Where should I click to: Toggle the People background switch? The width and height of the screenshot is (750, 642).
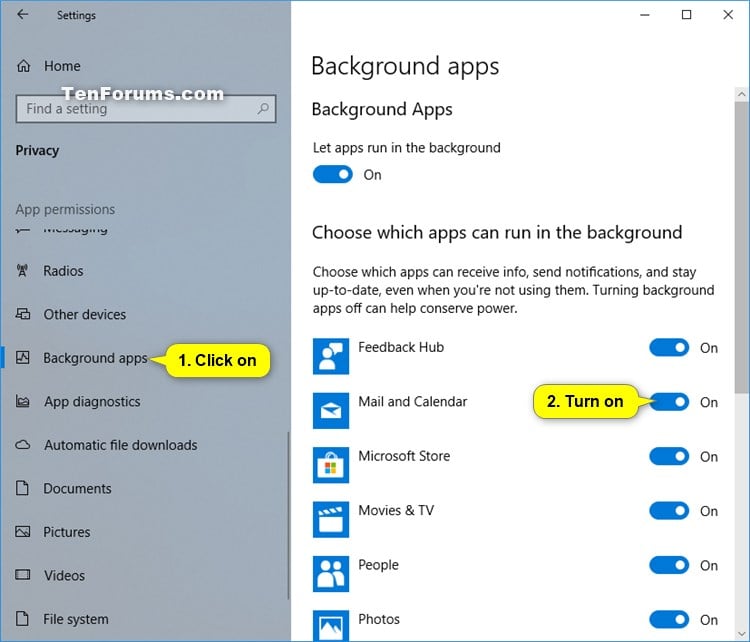pos(669,565)
